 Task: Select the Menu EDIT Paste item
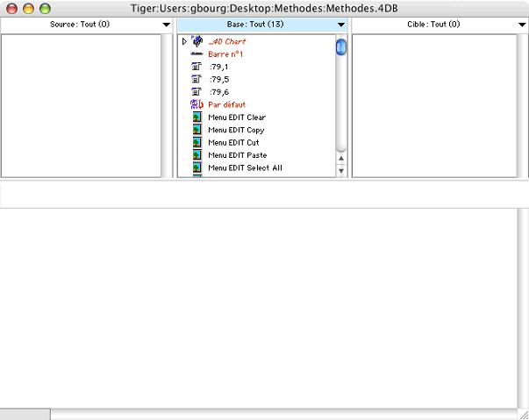237,155
